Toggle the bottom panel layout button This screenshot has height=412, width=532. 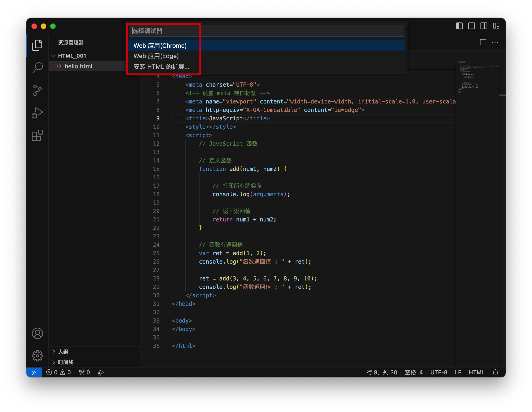(x=471, y=26)
